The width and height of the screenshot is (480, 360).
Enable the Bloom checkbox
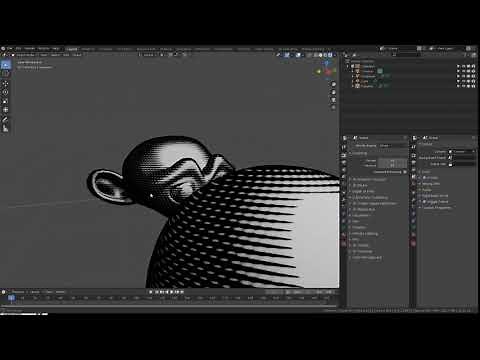(355, 185)
